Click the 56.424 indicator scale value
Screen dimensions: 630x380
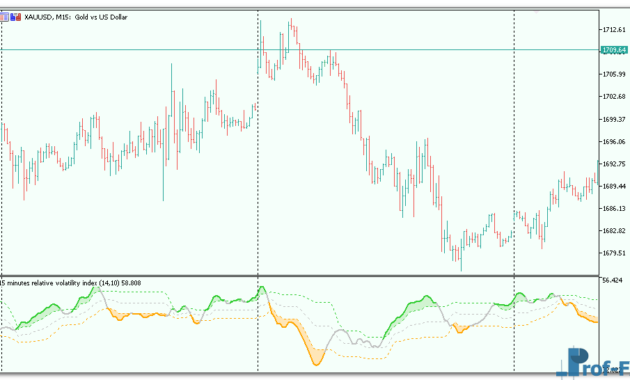(613, 280)
